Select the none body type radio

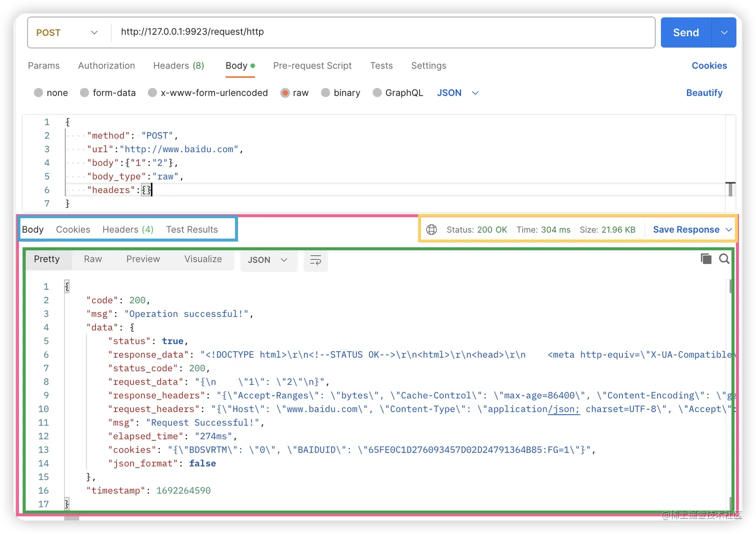click(x=38, y=93)
